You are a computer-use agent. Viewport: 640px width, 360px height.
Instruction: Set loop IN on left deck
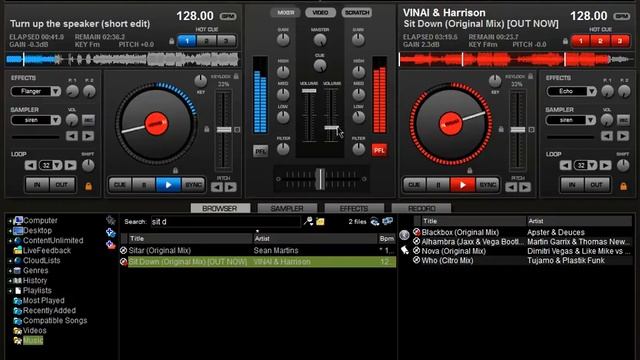point(37,185)
